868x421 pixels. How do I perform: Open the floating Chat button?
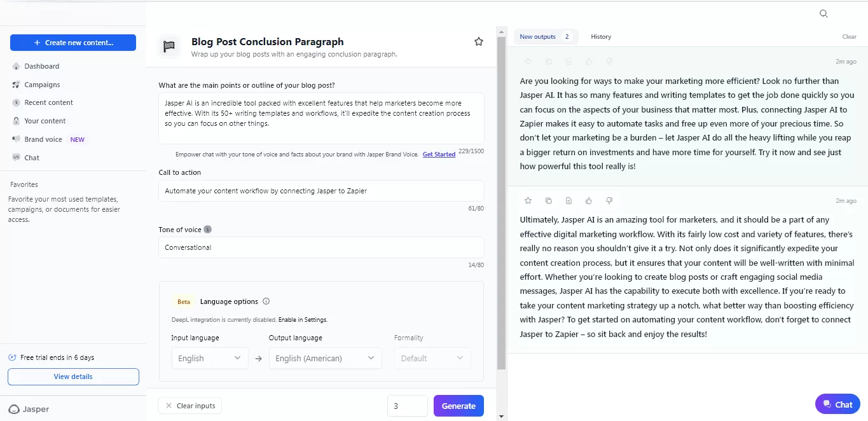click(837, 404)
